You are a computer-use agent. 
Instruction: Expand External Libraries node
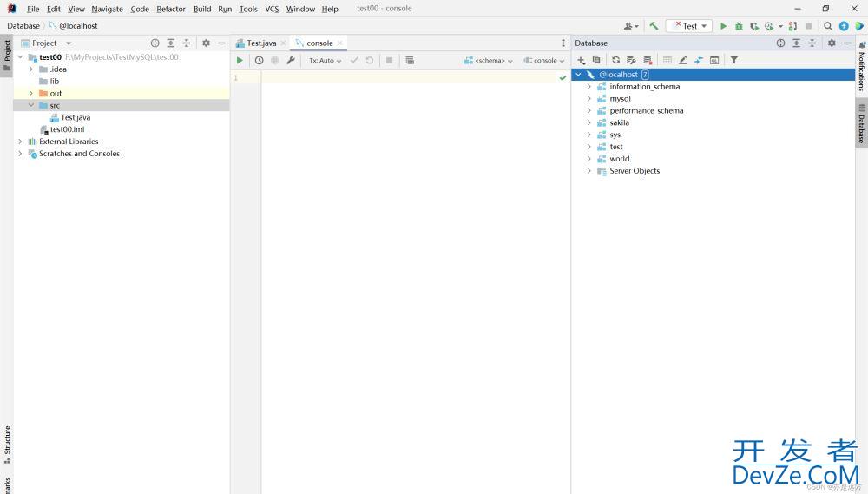coord(21,142)
